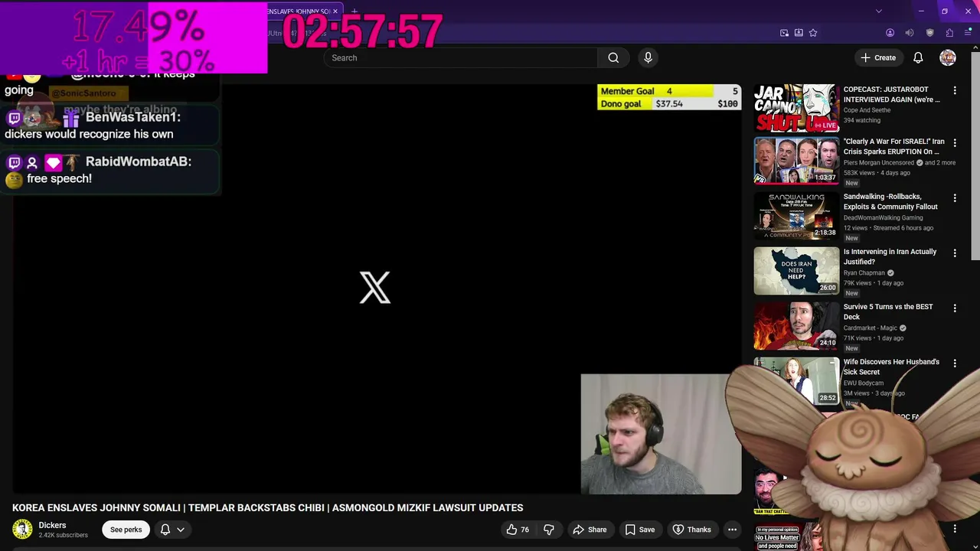Expand notification preferences bell dropdown for Dickers
The image size is (980, 551).
click(172, 530)
